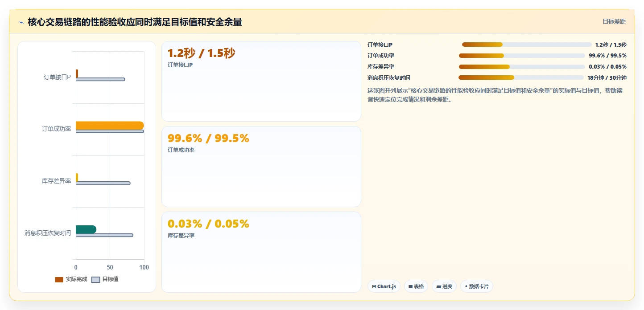Viewport: 644px width, 310px height.
Task: Click the grey 库存差异率 target bar in chart
Action: pyautogui.click(x=103, y=183)
